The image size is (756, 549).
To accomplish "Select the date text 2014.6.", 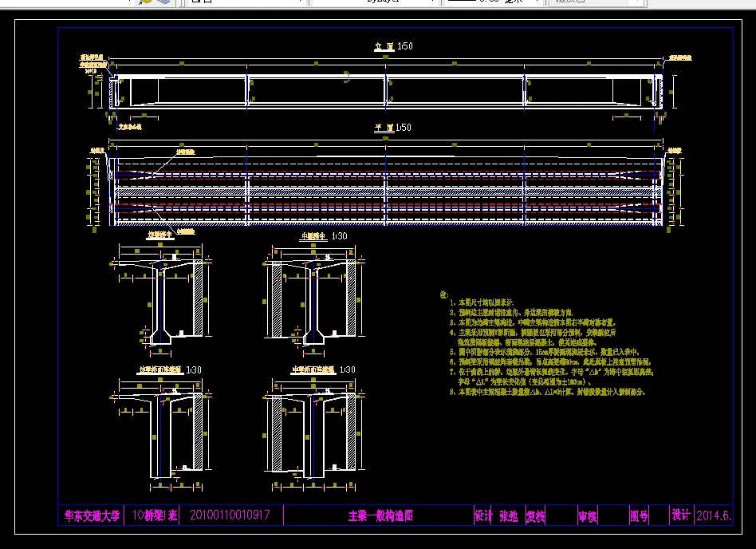I will click(x=714, y=515).
